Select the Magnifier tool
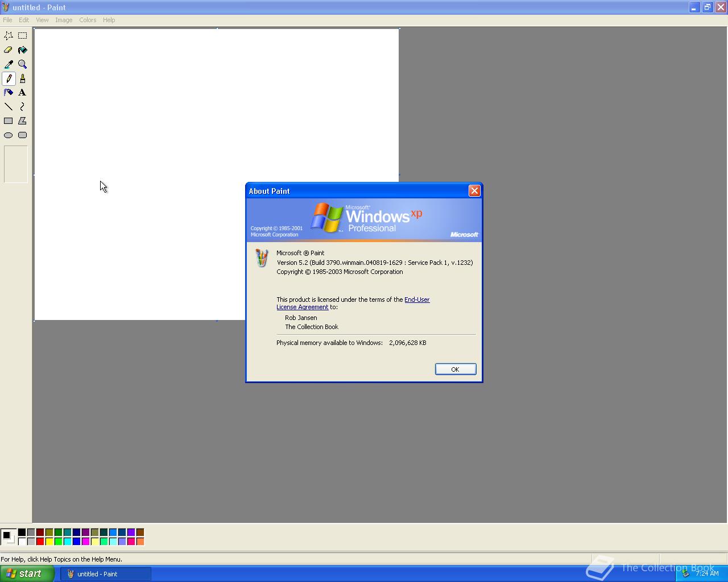The height and width of the screenshot is (582, 728). pyautogui.click(x=23, y=64)
